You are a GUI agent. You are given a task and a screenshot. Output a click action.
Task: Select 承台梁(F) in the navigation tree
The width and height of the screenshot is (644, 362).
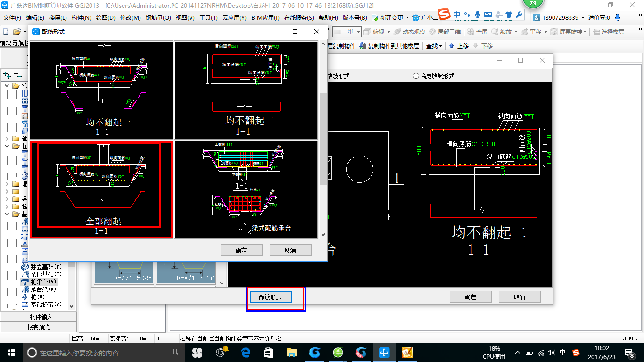(x=43, y=289)
